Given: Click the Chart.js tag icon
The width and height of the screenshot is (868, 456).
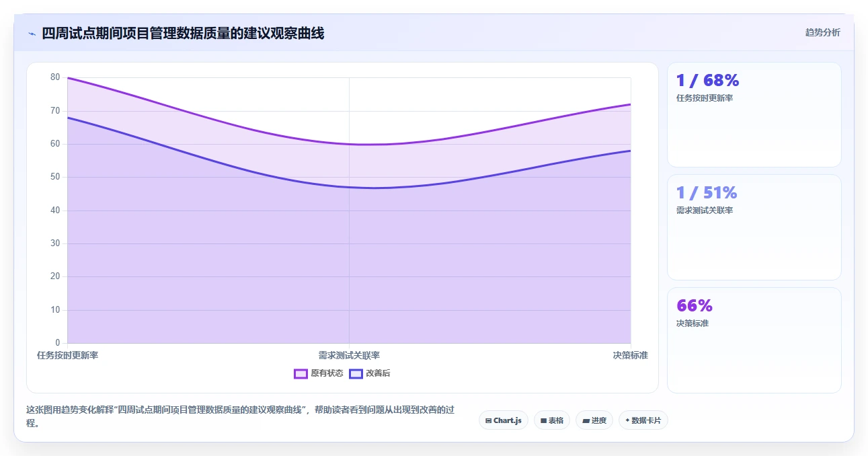Looking at the screenshot, I should (x=489, y=420).
